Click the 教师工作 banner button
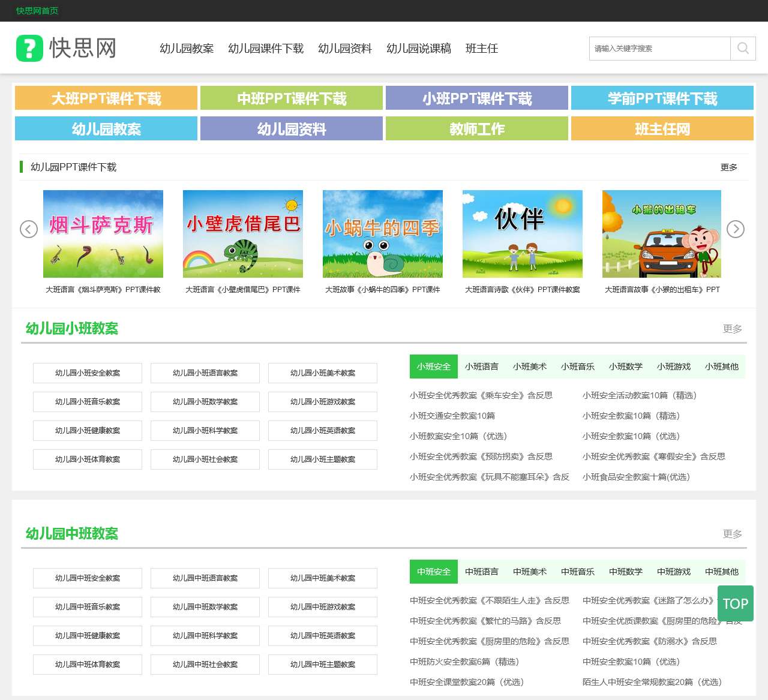 click(x=476, y=129)
